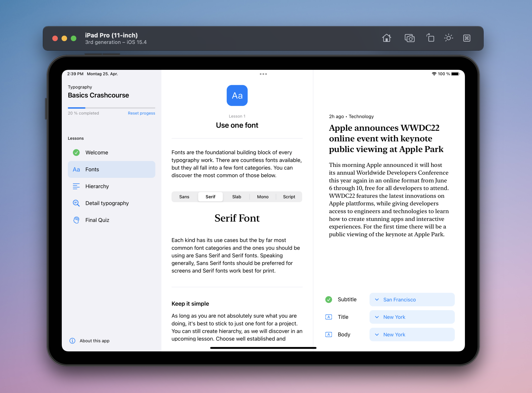Image resolution: width=532 pixels, height=393 pixels.
Task: Click the Script font category button
Action: pos(289,196)
